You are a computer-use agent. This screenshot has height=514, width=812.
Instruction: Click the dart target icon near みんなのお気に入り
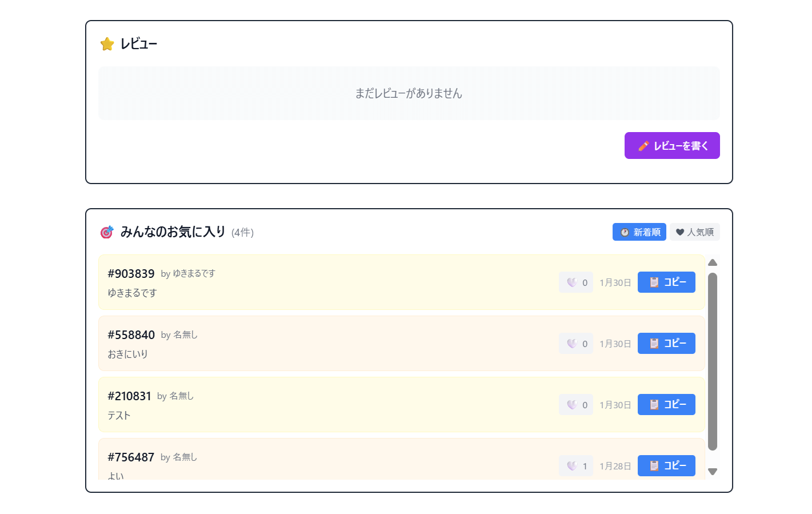[x=106, y=232]
